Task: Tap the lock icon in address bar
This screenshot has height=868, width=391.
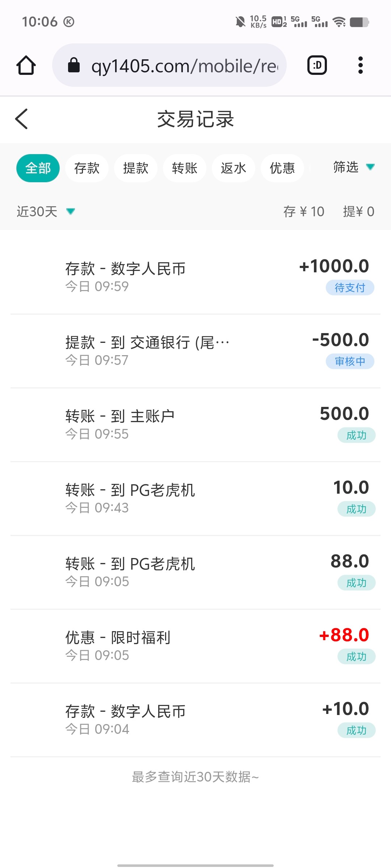Action: [x=74, y=65]
